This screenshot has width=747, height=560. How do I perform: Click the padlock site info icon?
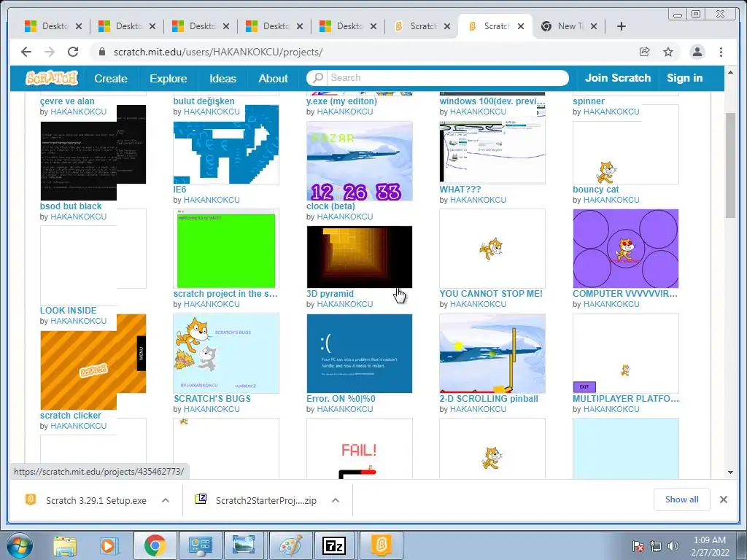101,52
